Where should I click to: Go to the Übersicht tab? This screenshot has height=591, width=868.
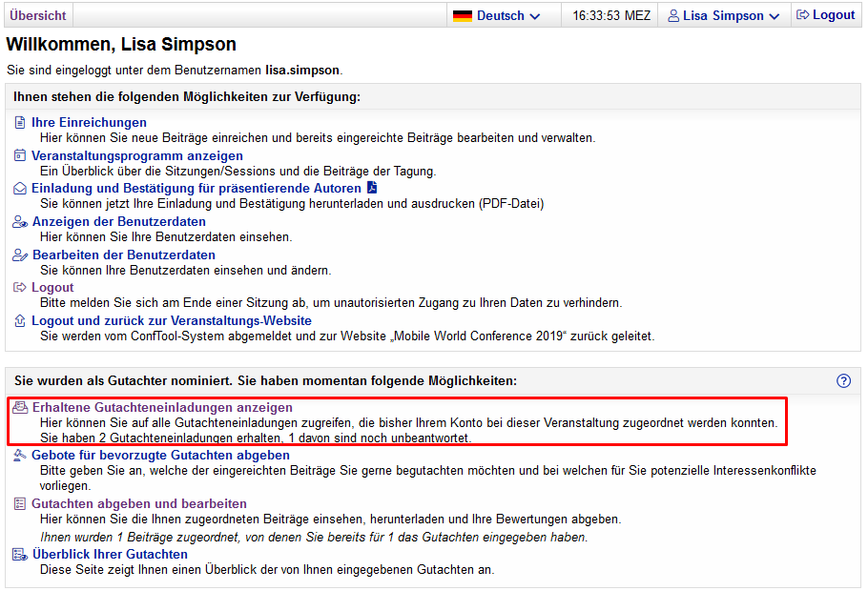(38, 15)
